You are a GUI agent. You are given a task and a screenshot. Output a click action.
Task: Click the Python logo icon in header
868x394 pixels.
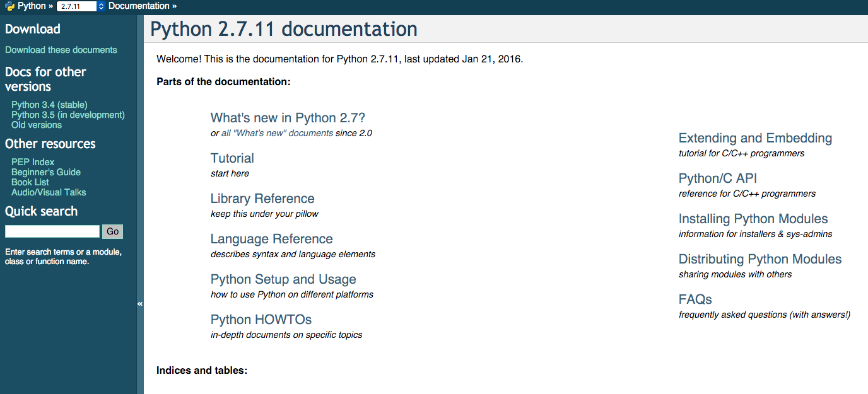coord(10,6)
